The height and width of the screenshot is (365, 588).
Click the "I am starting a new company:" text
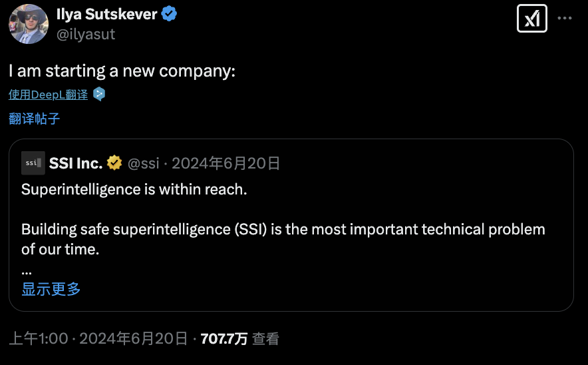(x=122, y=71)
